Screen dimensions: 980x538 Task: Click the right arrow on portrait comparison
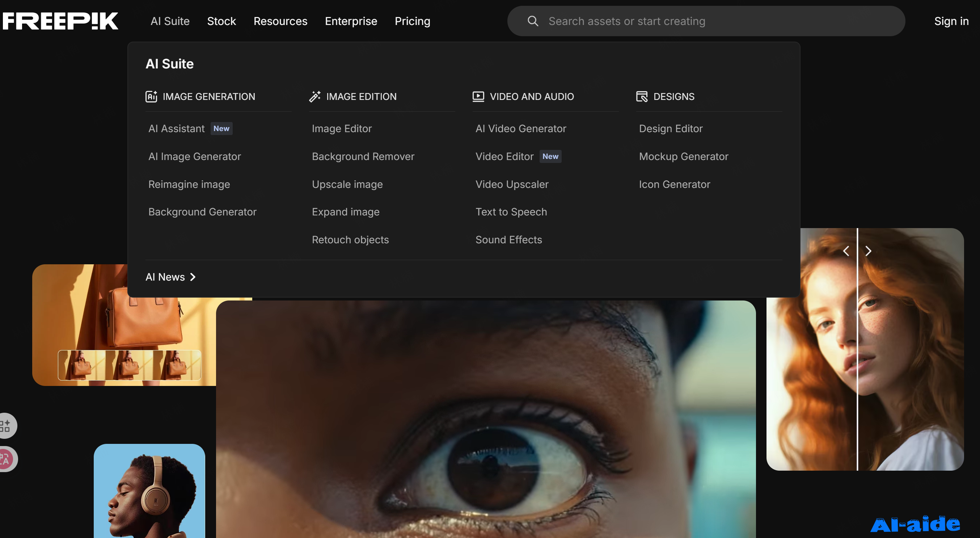click(868, 251)
